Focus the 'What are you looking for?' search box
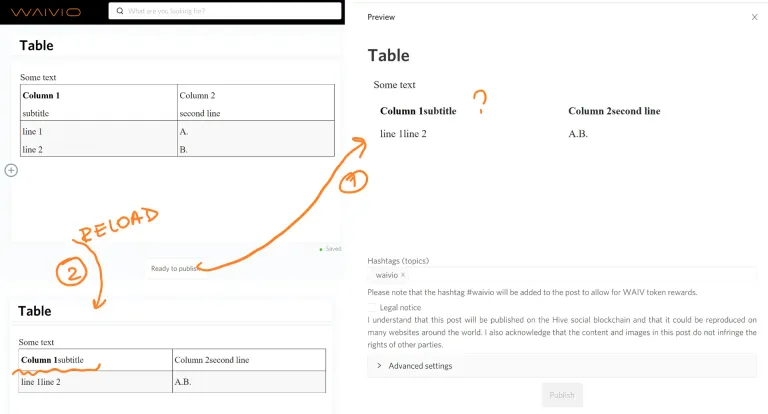 tap(225, 11)
